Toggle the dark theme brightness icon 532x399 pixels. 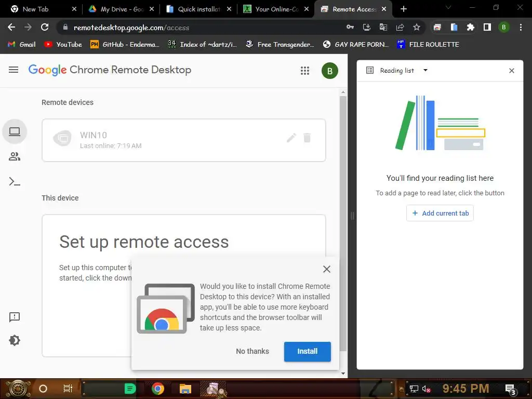15,340
